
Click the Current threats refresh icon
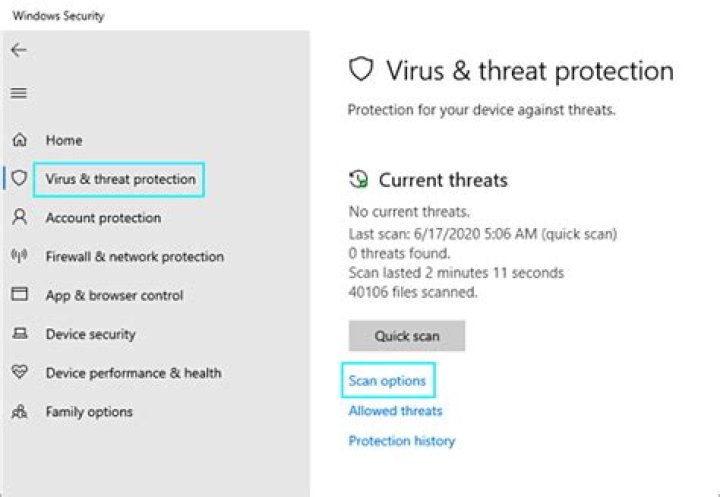pyautogui.click(x=358, y=180)
